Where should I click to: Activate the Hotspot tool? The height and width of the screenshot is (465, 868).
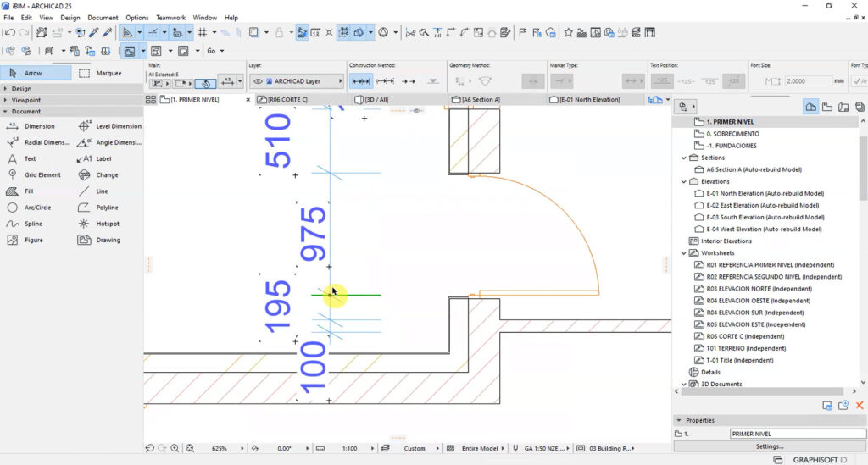[x=99, y=224]
